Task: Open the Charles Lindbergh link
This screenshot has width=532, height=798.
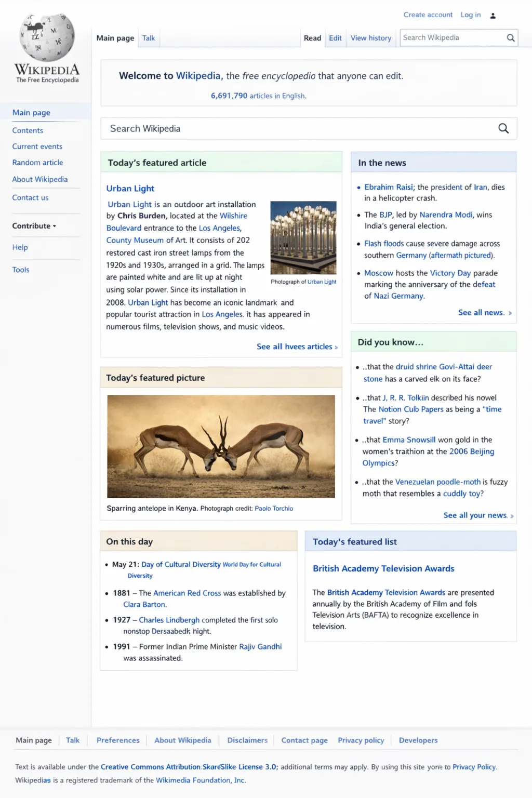Action: click(x=169, y=620)
